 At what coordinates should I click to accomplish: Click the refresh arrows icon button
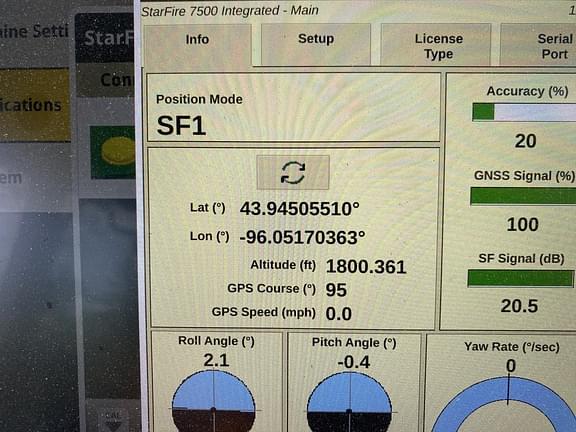pyautogui.click(x=293, y=172)
